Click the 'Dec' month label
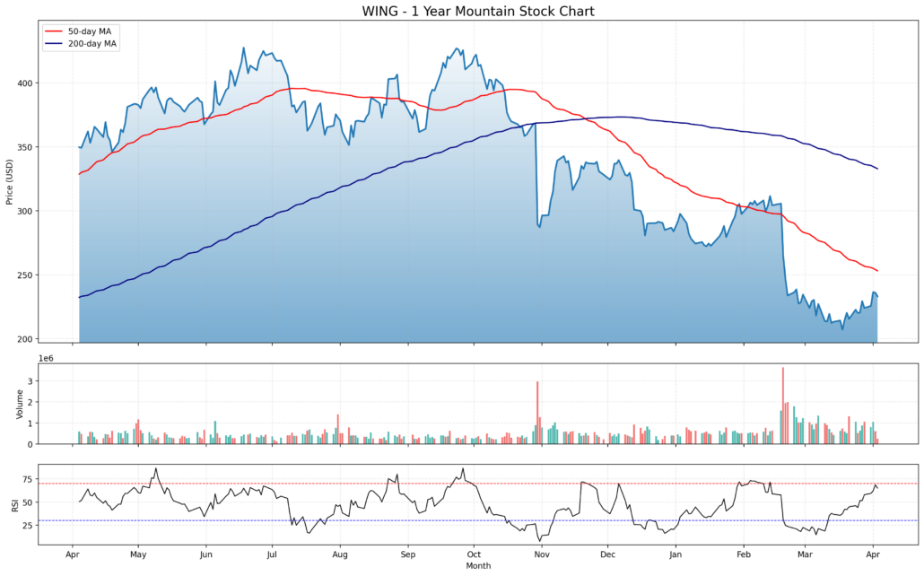Screen dimensions: 924x576 [x=607, y=554]
